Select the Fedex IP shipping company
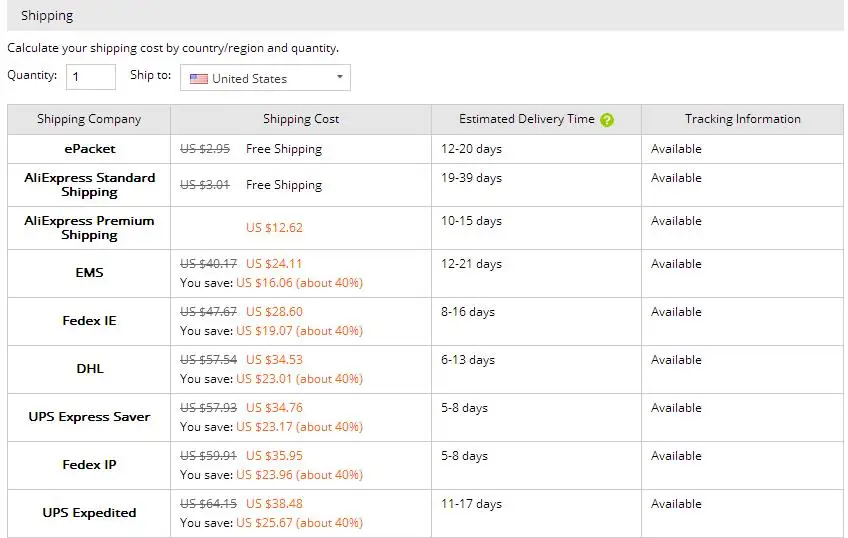848x538 pixels. click(89, 464)
